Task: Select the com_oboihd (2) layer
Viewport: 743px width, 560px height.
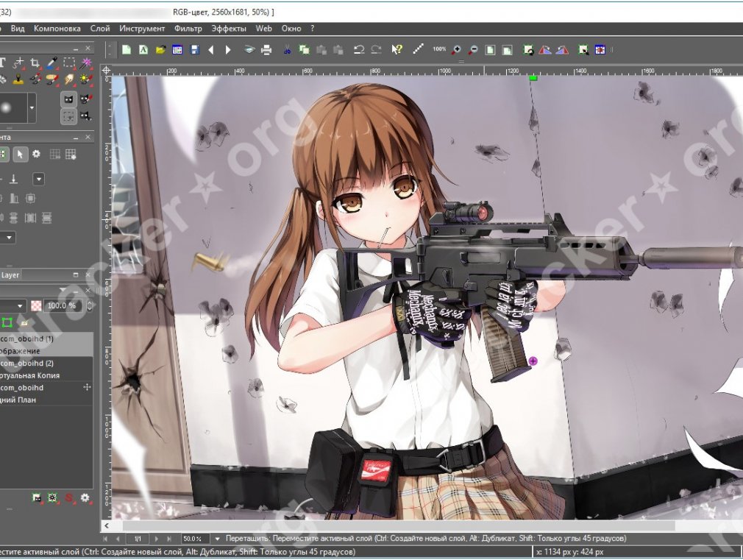Action: click(x=46, y=369)
